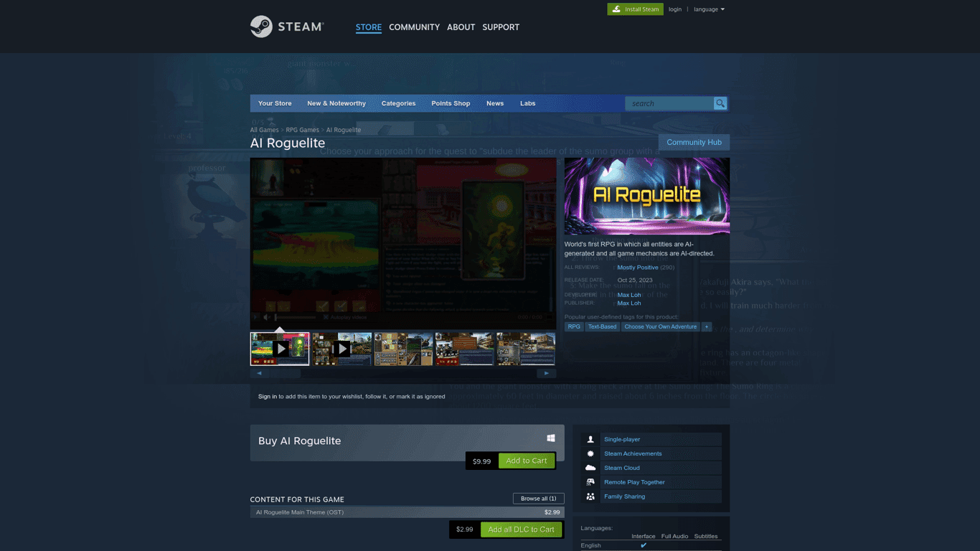Open the Categories store menu
This screenshot has width=980, height=551.
tap(398, 103)
